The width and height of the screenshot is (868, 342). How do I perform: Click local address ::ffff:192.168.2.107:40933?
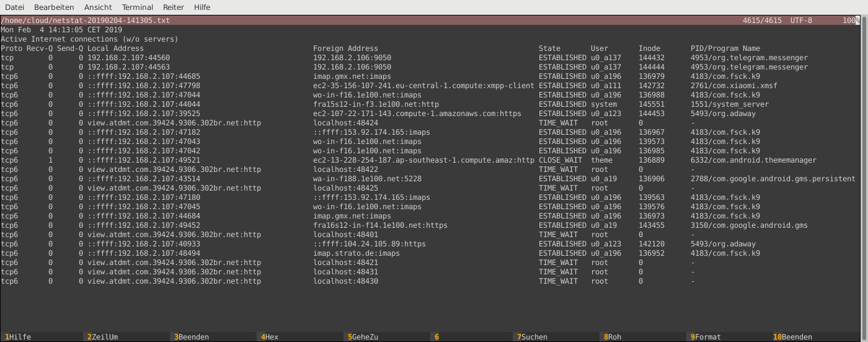pyautogui.click(x=144, y=244)
